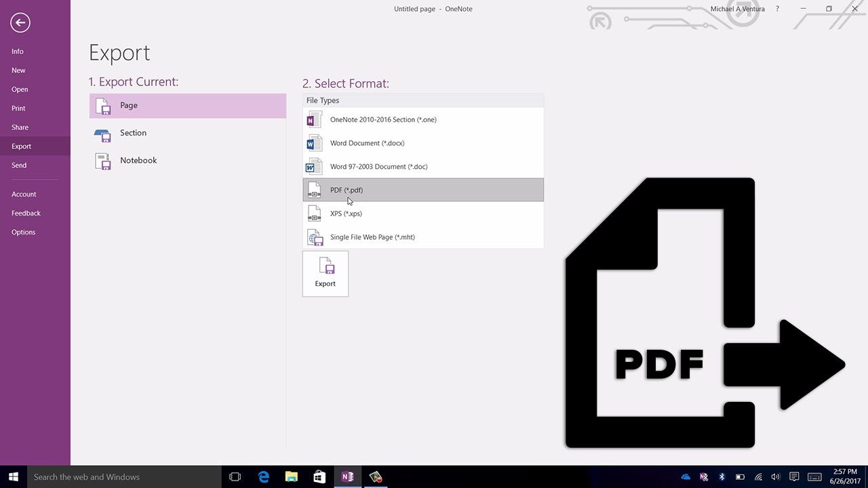Open the Windows Store from the taskbar
The width and height of the screenshot is (868, 488).
319,477
